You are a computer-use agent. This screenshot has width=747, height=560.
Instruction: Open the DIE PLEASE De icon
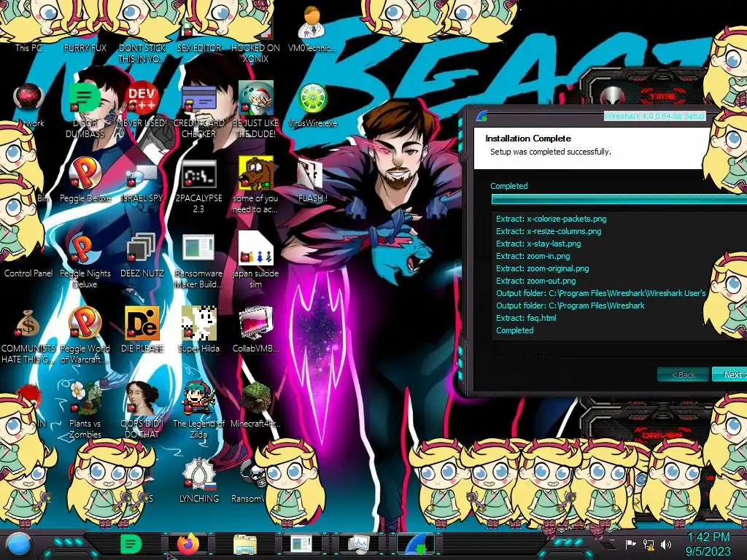click(x=142, y=330)
